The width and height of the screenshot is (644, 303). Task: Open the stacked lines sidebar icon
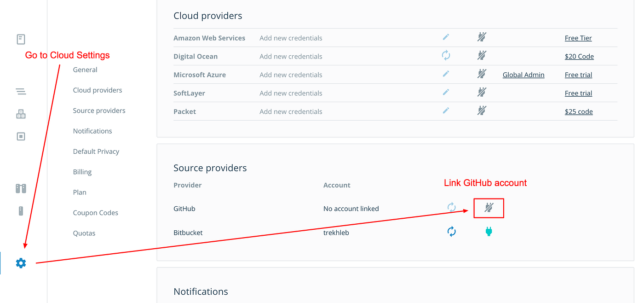pos(21,91)
